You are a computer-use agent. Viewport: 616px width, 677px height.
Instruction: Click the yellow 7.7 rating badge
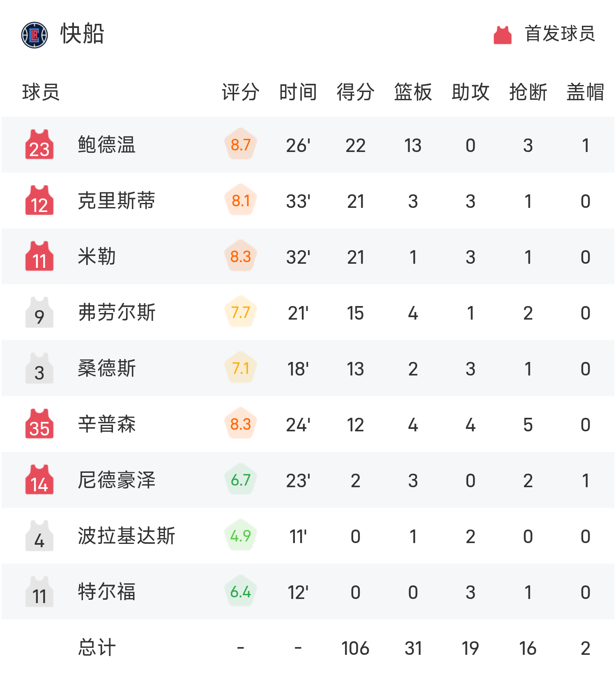[241, 312]
